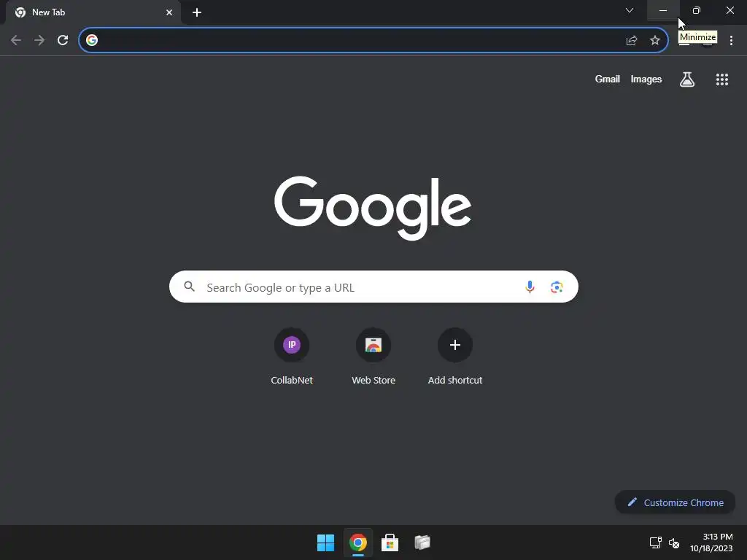This screenshot has width=747, height=560.
Task: Go back using the back arrow
Action: [x=16, y=40]
